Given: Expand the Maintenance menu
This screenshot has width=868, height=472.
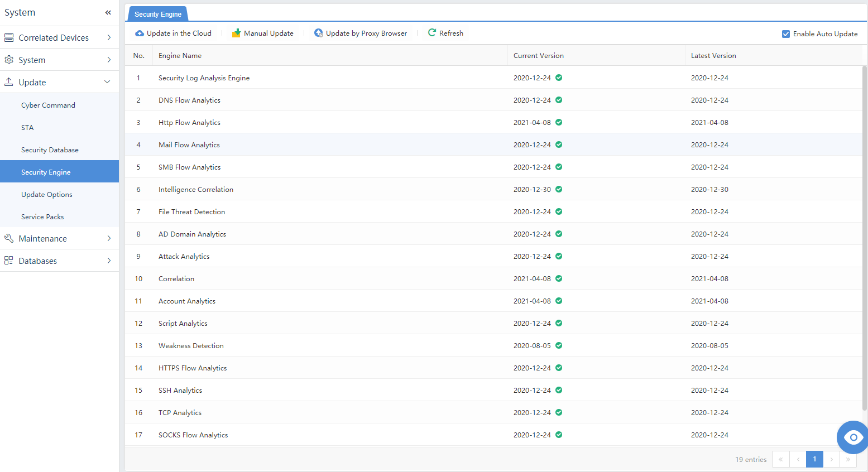Looking at the screenshot, I should (x=59, y=238).
